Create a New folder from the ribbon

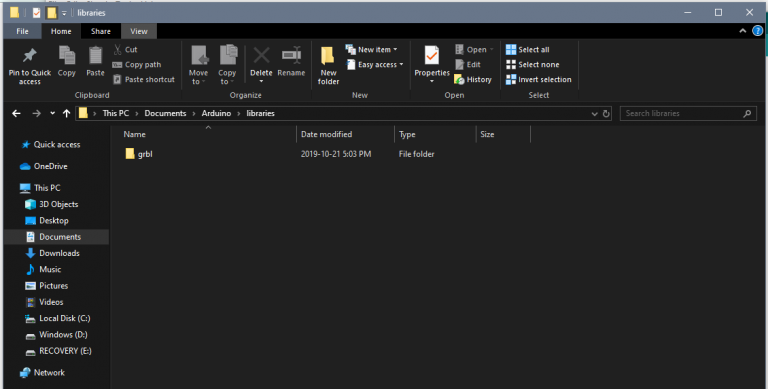pos(328,65)
